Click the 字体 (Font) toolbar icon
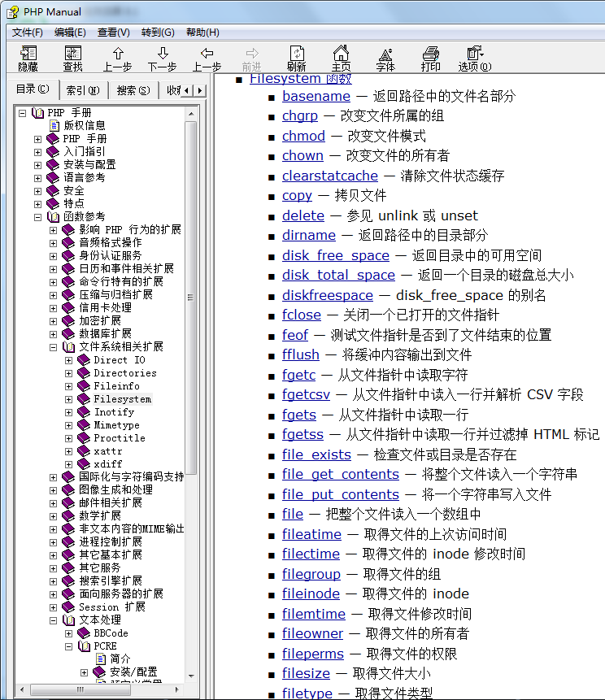This screenshot has width=605, height=700. pos(385,58)
